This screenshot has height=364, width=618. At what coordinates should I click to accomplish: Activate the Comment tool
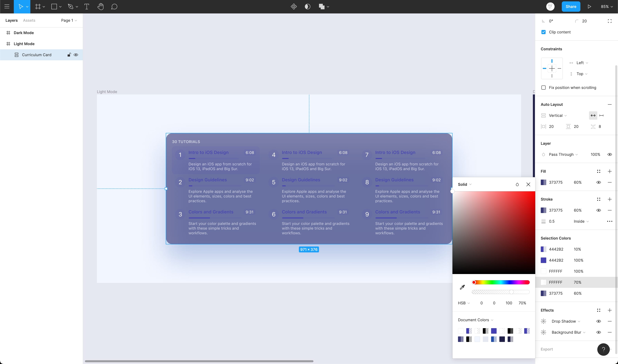[x=114, y=7]
